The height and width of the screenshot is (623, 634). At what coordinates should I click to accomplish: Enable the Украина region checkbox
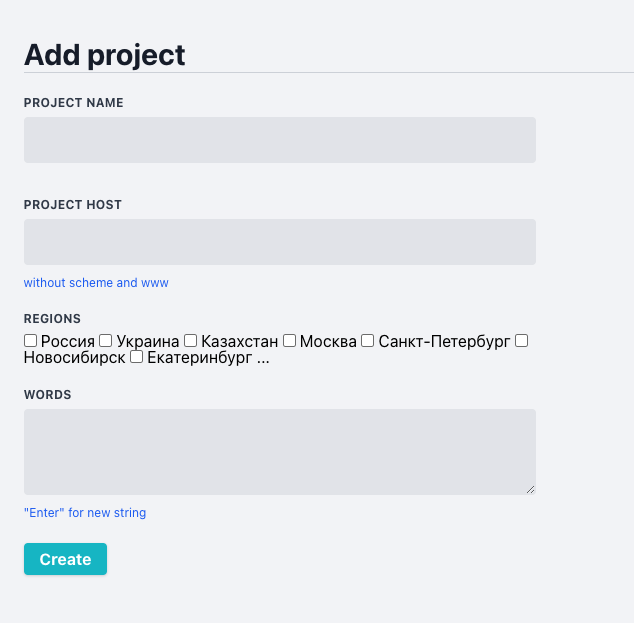click(x=106, y=341)
